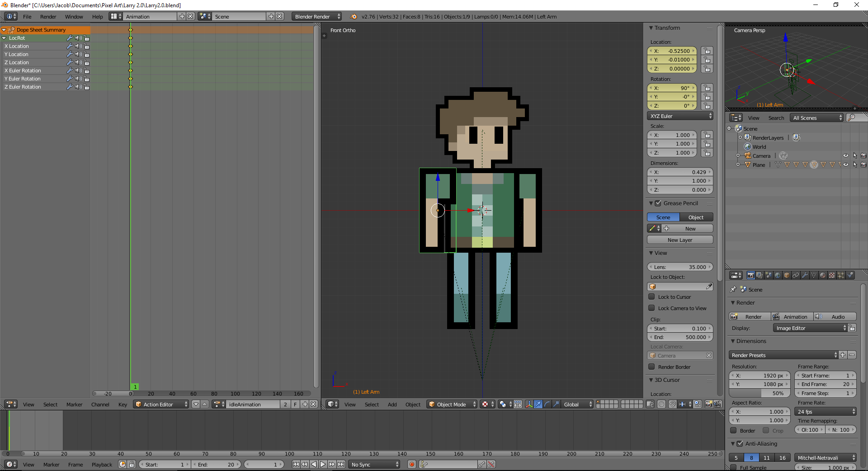This screenshot has width=868, height=471.
Task: Open the XYZ Euler rotation mode dropdown
Action: pyautogui.click(x=680, y=116)
